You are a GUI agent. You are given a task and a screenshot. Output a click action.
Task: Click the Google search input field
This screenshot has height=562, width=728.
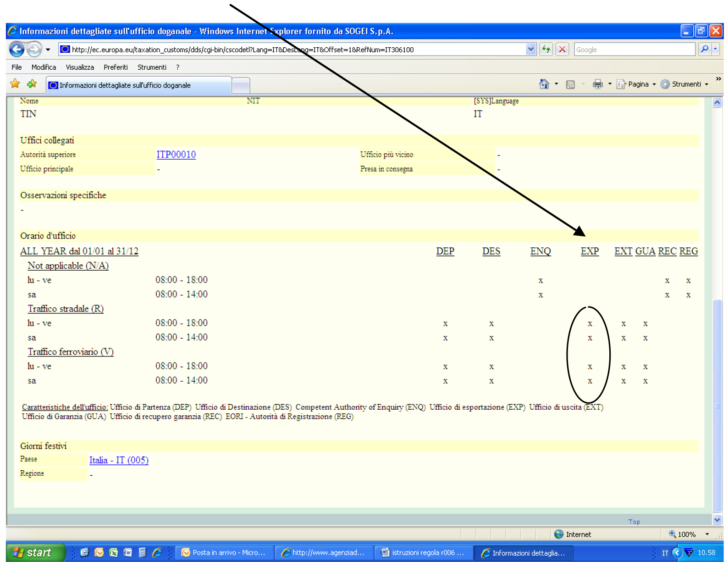click(634, 50)
